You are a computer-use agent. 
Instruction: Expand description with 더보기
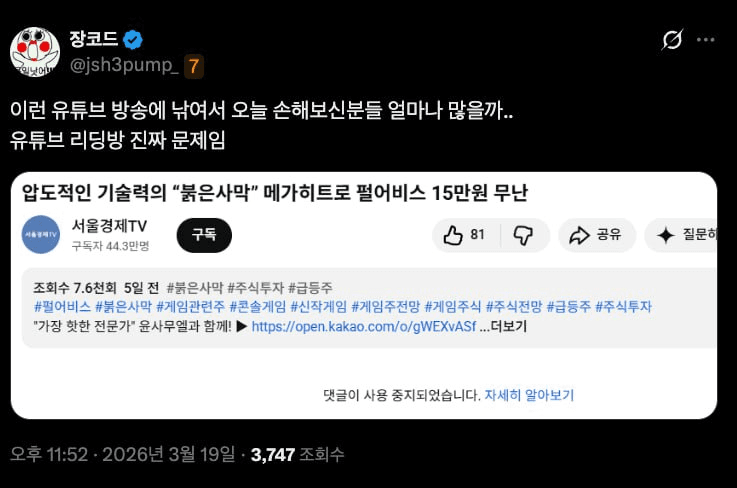509,326
